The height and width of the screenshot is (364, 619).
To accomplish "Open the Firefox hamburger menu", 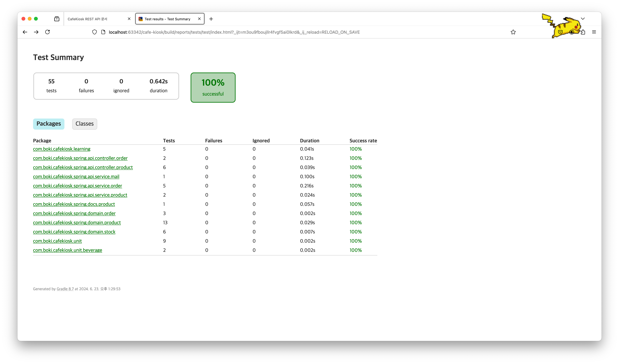I will (594, 32).
